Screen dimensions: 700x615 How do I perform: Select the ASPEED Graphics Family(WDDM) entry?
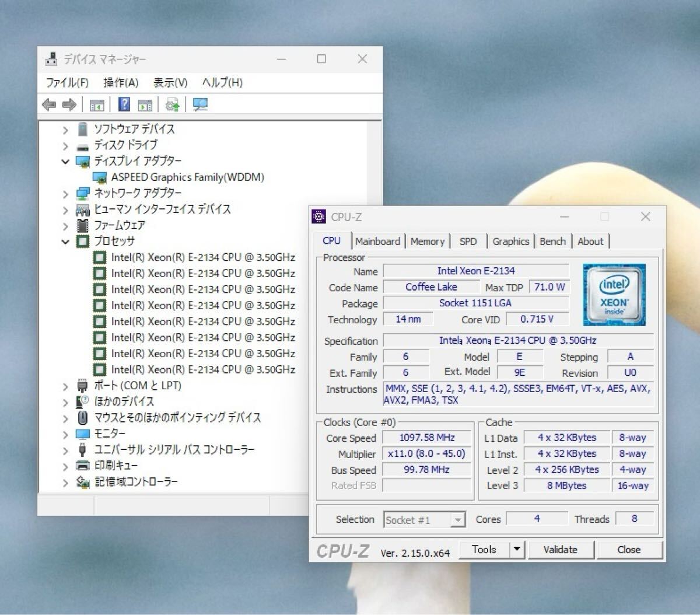pyautogui.click(x=188, y=177)
